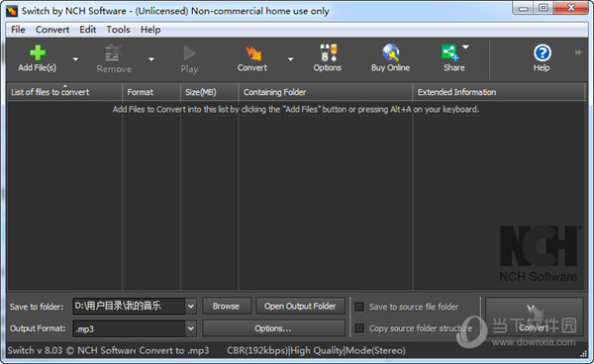Open the Share dropdown arrow
Viewport: 594px width, 364px height.
[x=466, y=46]
